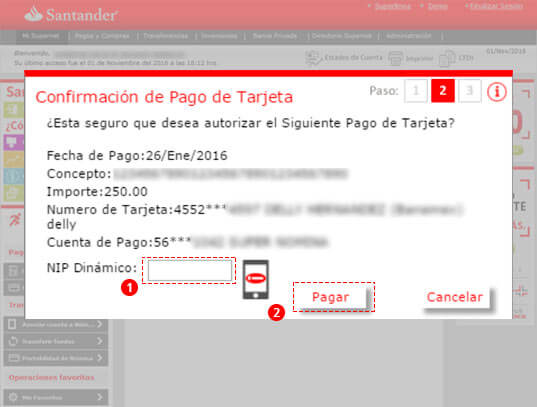Viewport: 537px width, 407px height.
Task: Expand the Mis Favoritos chevron
Action: [x=100, y=397]
